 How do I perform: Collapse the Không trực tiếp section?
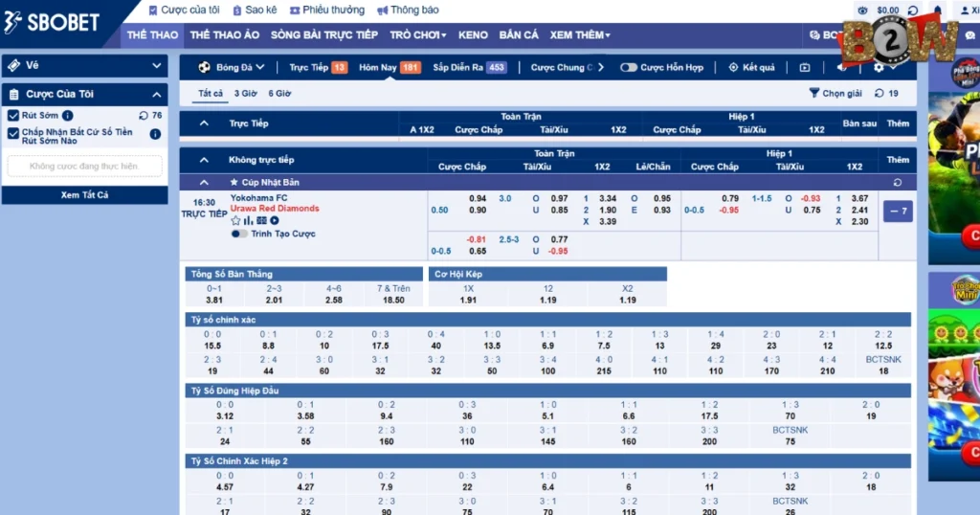tap(204, 160)
